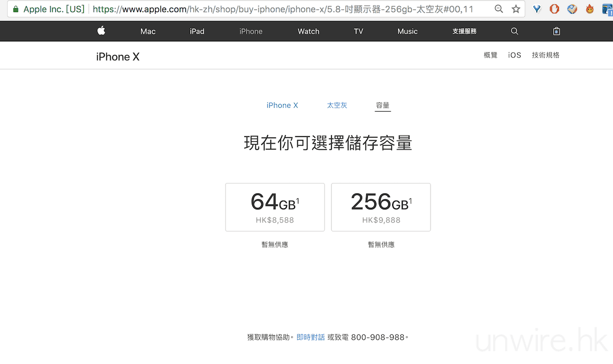Viewport: 613px width, 364px height.
Task: Open the 技術規格 tech specs link
Action: pyautogui.click(x=545, y=55)
